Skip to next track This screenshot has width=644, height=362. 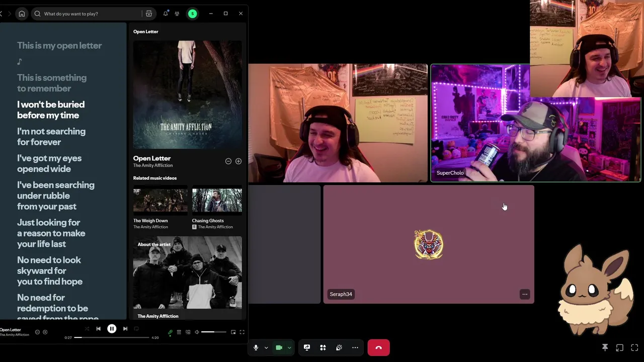click(125, 329)
